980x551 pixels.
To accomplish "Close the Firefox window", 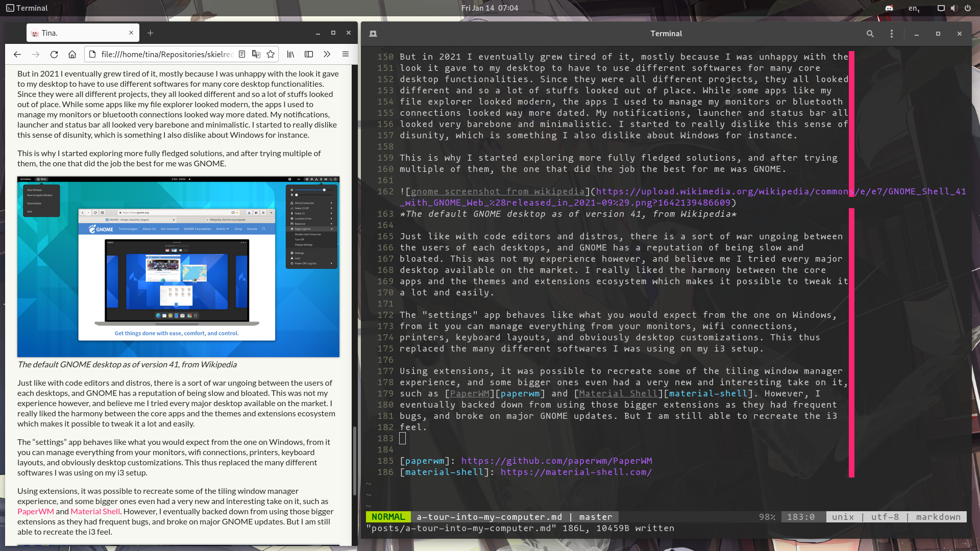I will pyautogui.click(x=349, y=33).
